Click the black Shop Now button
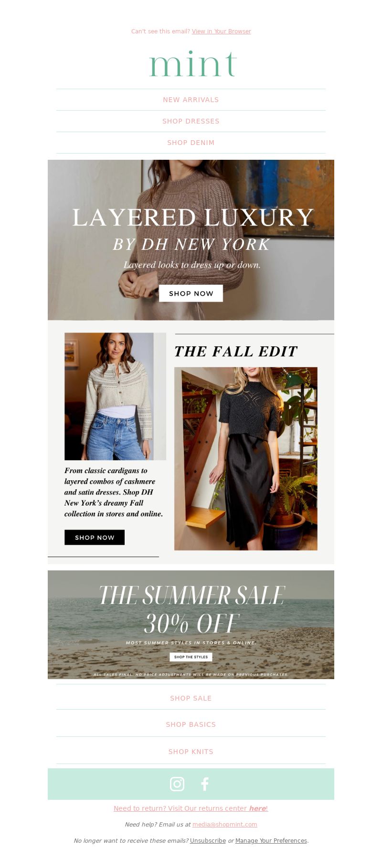 (95, 537)
